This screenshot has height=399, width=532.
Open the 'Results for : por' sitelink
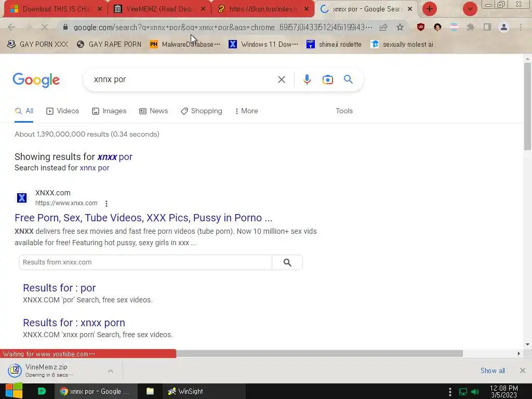click(59, 288)
